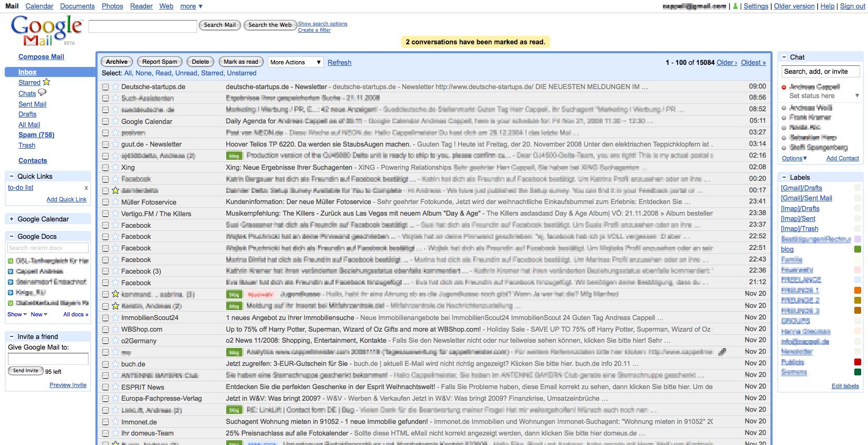Screen dimensions: 868x445
Task: Star the buch.de email
Action: coord(115,364)
